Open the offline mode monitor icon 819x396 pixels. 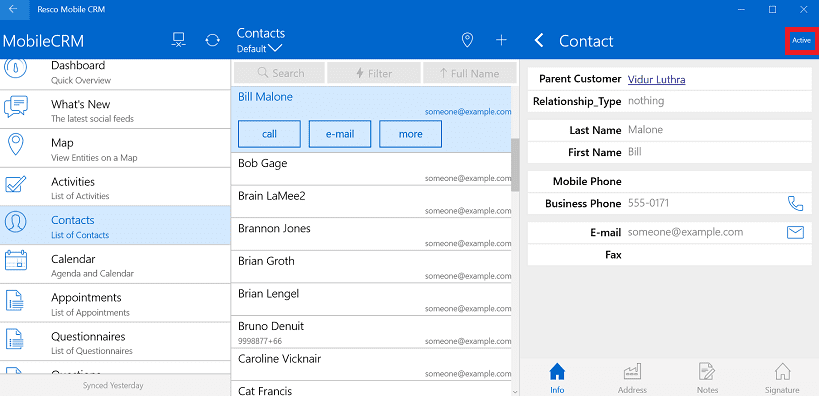179,41
